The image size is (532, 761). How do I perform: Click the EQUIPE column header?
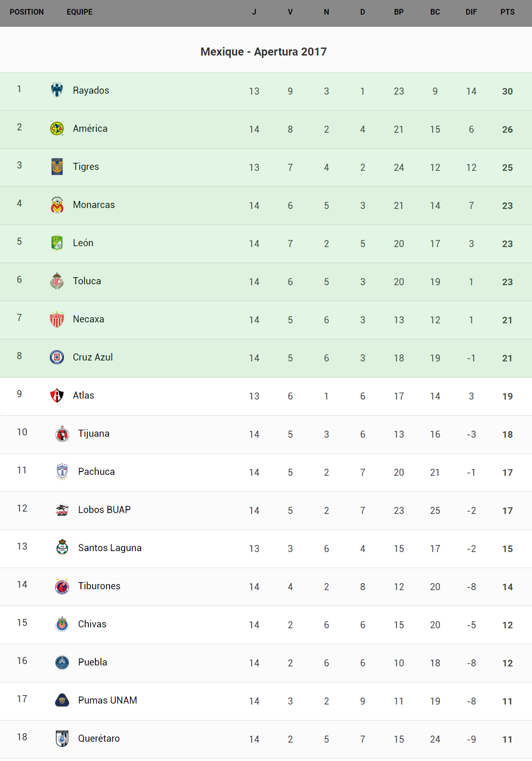click(79, 12)
